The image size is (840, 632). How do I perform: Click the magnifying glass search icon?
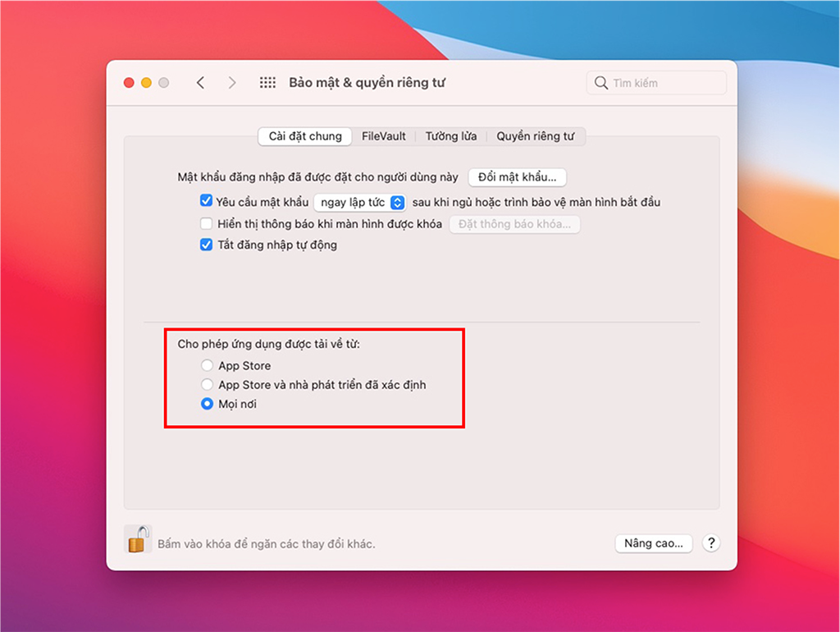601,83
